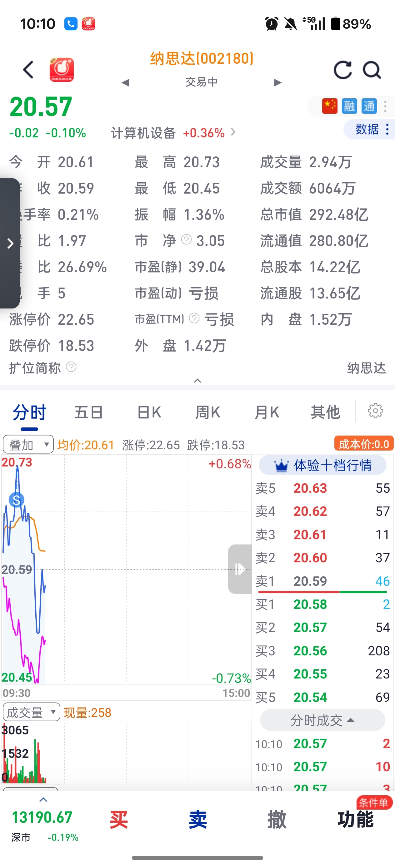Switch to the 日K chart tab
Viewport: 395px width, 868px height.
point(149,412)
